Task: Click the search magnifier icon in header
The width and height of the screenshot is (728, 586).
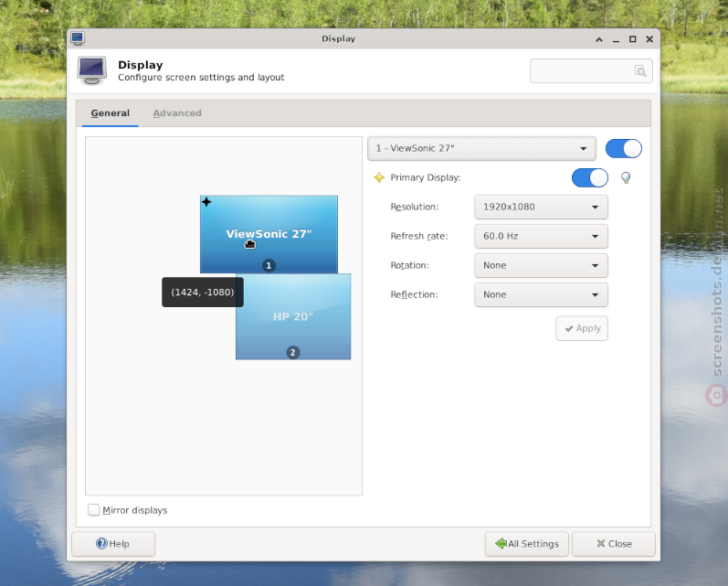Action: pyautogui.click(x=640, y=70)
